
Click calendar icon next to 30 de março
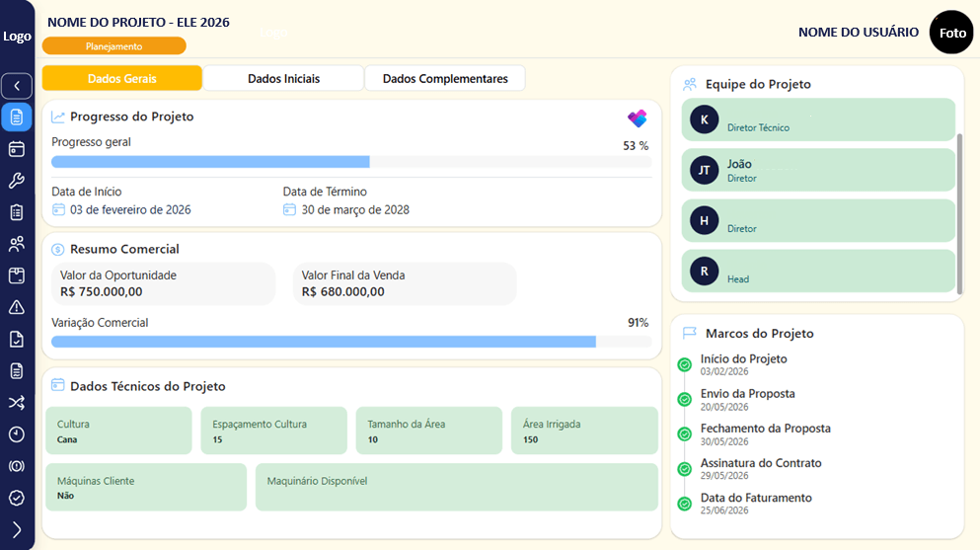click(289, 210)
